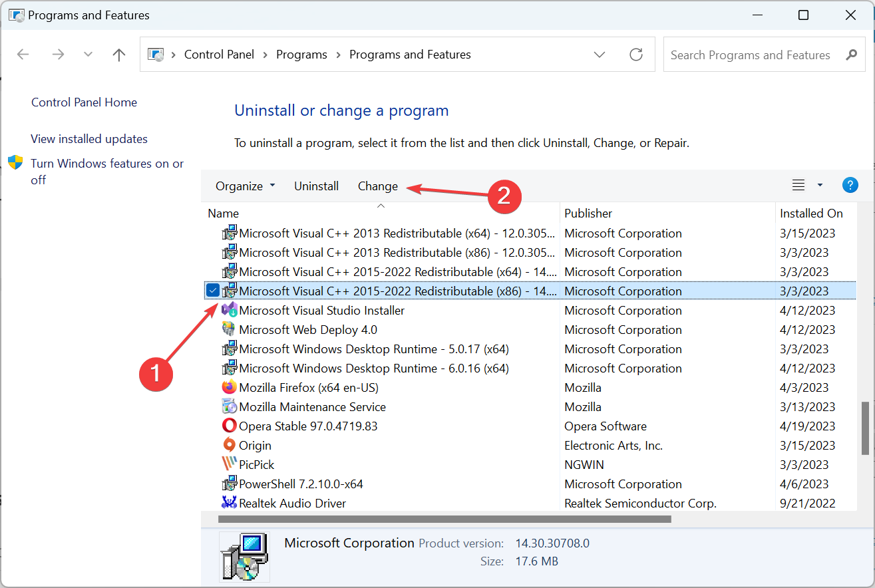Click the Origin icon

pos(229,445)
